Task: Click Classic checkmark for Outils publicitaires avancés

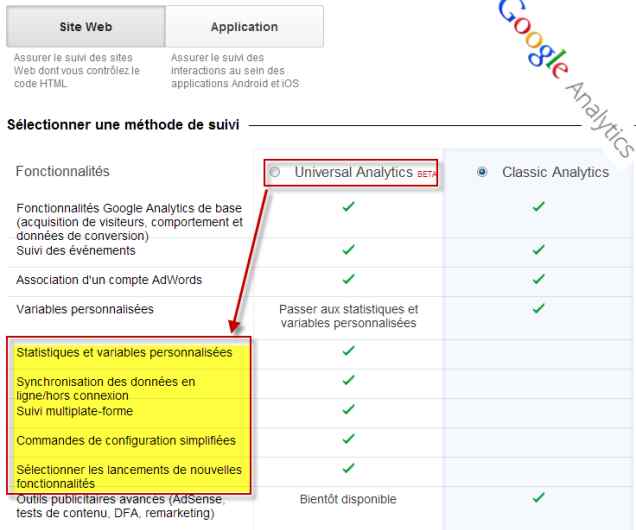Action: point(538,497)
